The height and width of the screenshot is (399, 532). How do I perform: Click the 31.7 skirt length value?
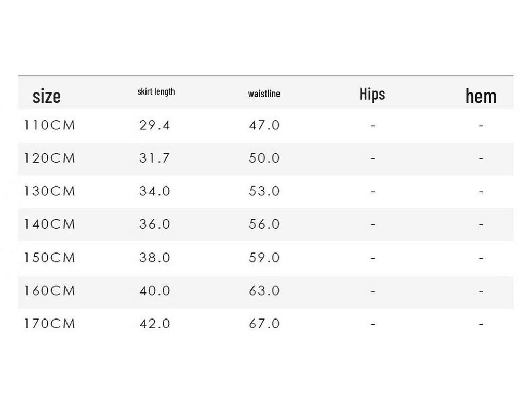[154, 158]
